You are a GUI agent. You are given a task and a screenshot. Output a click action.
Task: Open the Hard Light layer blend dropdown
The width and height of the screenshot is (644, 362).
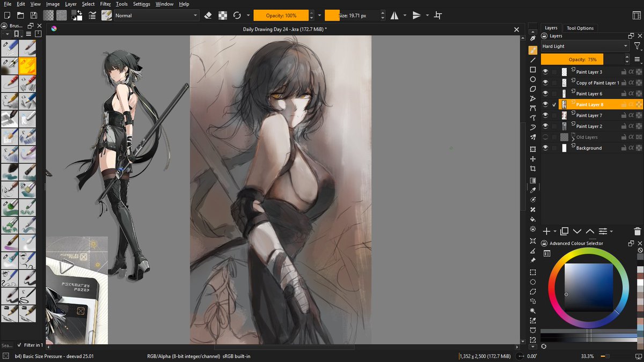(585, 46)
